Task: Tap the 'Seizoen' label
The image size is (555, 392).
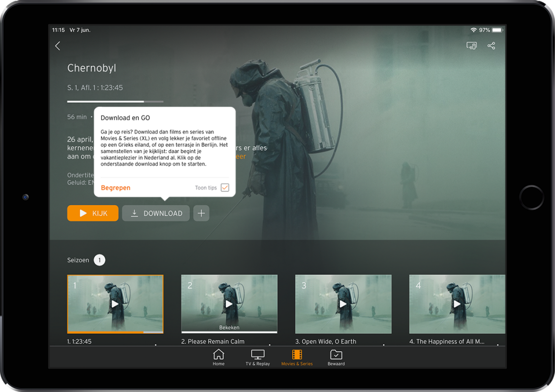Action: (78, 260)
